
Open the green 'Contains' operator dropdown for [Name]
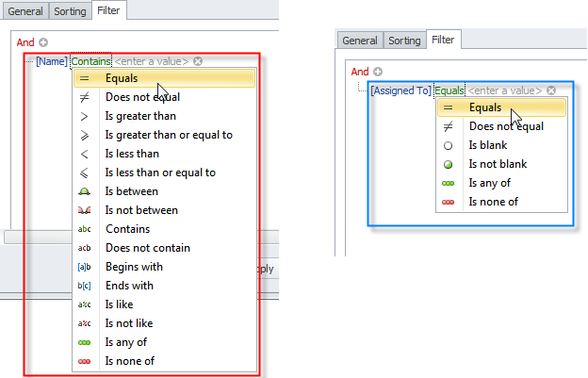90,62
